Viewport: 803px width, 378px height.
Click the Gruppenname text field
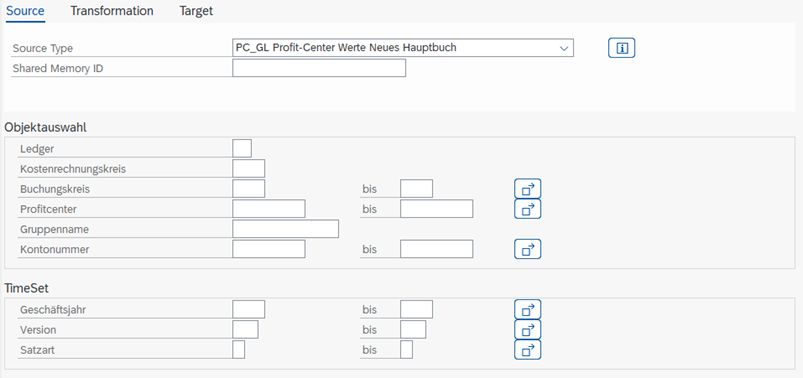tap(285, 229)
